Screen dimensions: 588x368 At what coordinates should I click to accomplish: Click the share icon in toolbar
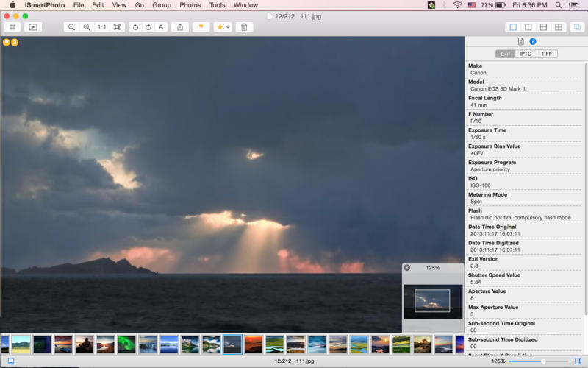coord(180,27)
